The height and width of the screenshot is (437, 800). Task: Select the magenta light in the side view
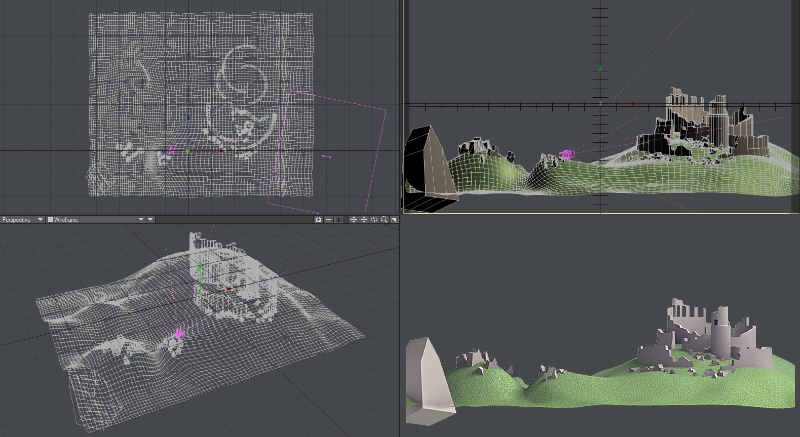click(567, 154)
